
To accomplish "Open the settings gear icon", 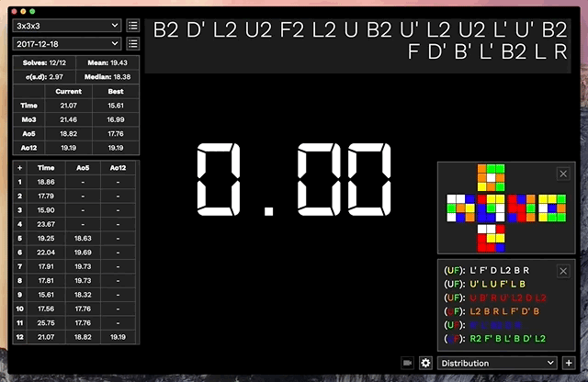I will pyautogui.click(x=425, y=363).
